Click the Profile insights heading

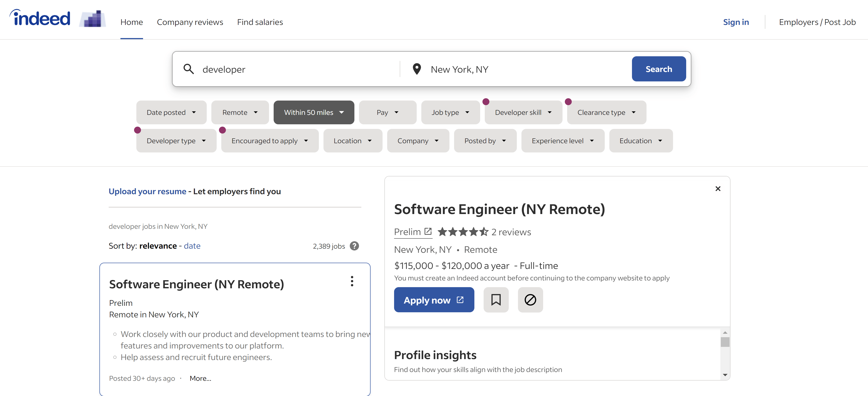pos(435,355)
